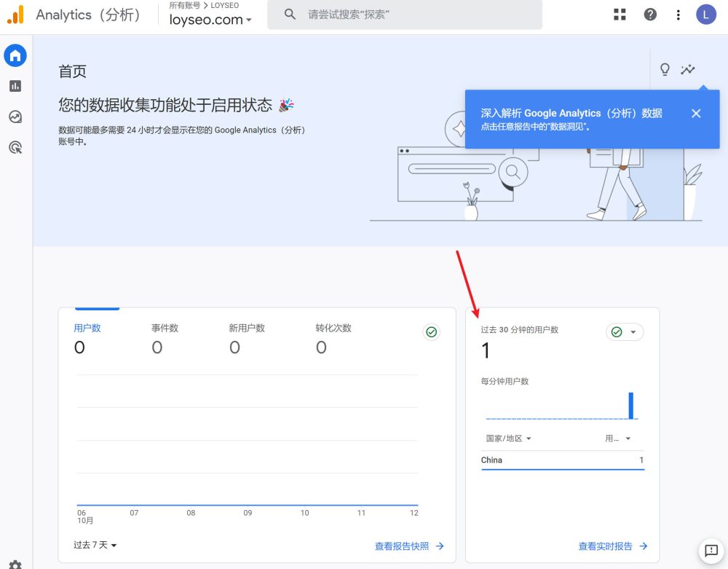Open the 国家/地区 dimension dropdown
This screenshot has width=728, height=569.
[x=508, y=438]
